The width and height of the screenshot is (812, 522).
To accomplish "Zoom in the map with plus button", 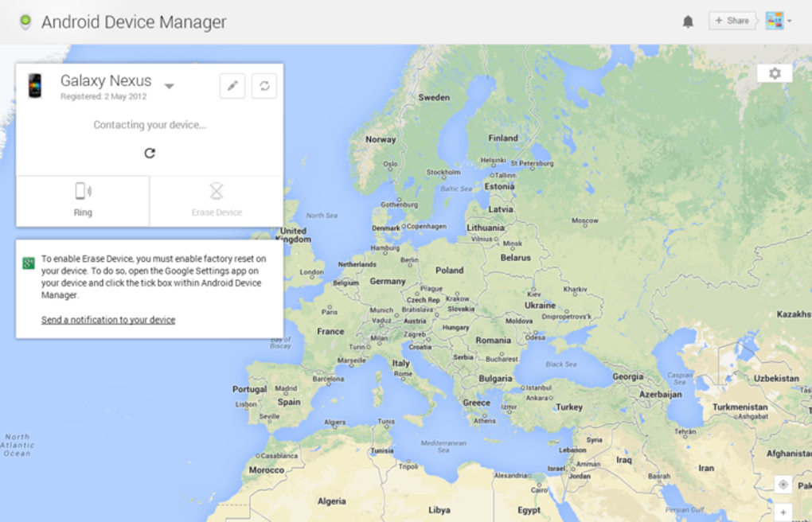I will pos(783,512).
